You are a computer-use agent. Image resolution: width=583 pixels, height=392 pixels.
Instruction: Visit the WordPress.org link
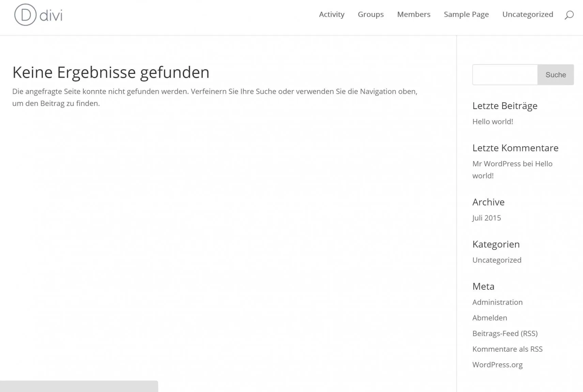tap(497, 365)
